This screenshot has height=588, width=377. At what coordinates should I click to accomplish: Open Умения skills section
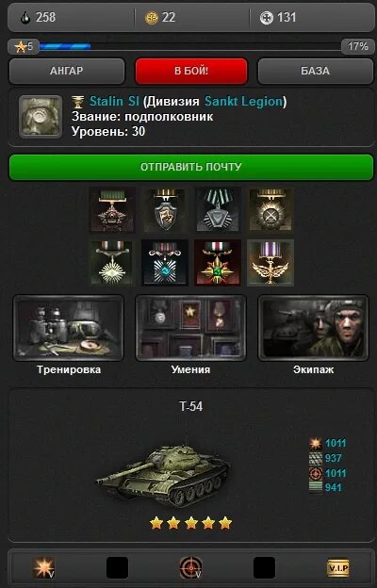191,328
